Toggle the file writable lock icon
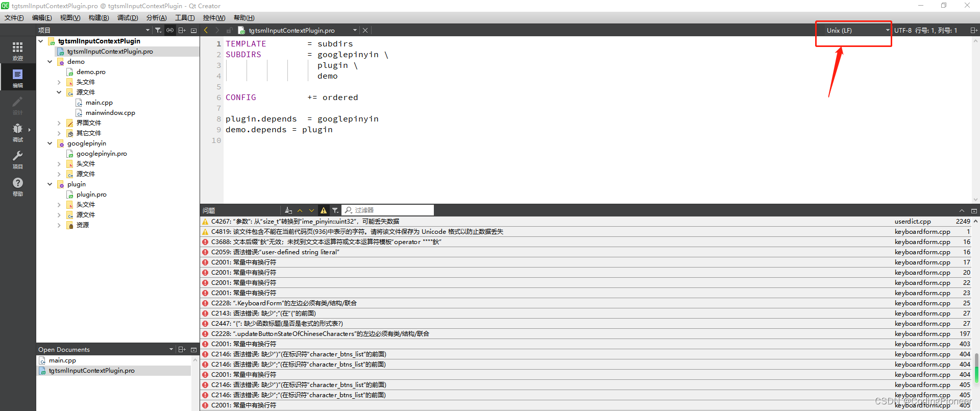The width and height of the screenshot is (980, 411). [x=230, y=31]
